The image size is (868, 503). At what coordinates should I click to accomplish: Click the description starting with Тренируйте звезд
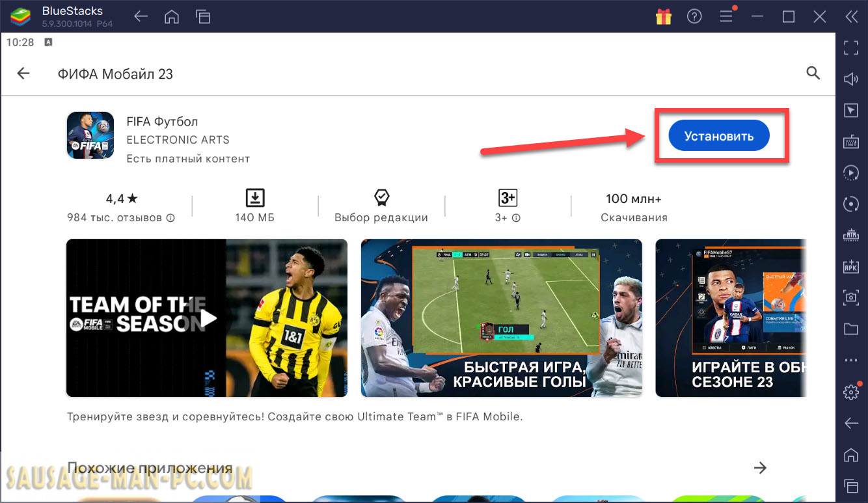tap(295, 416)
